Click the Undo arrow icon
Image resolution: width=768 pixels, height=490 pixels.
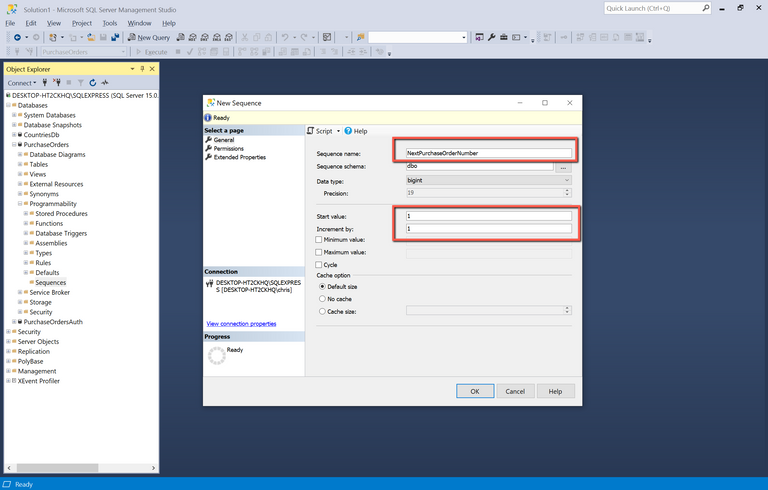point(285,37)
